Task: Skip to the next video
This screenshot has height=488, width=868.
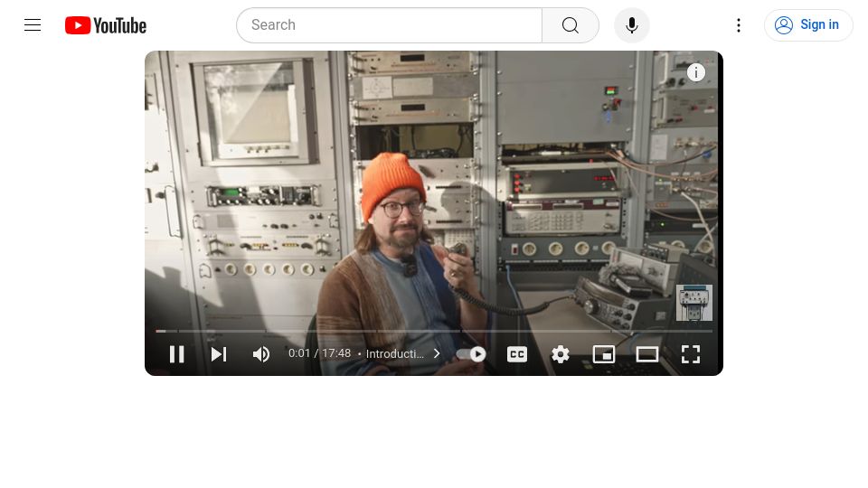Action: tap(219, 354)
